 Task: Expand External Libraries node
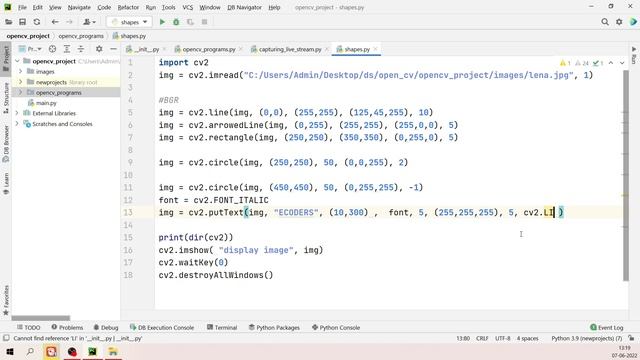[17, 113]
